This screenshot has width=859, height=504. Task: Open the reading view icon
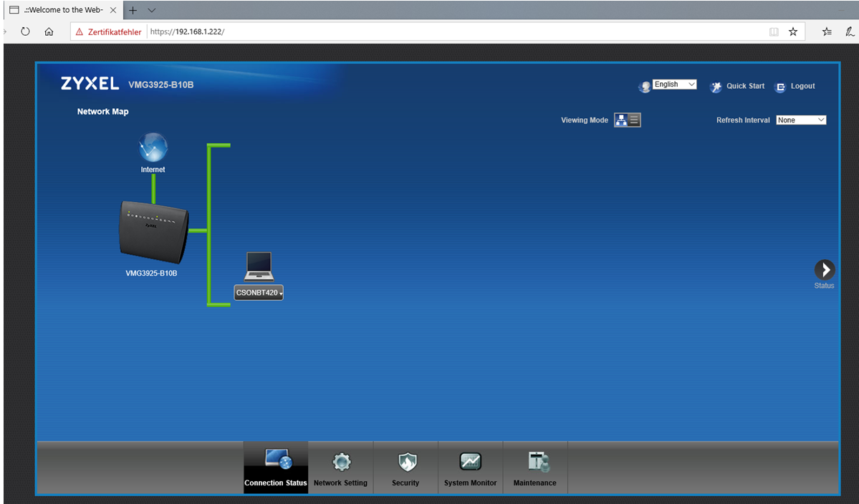pos(774,31)
